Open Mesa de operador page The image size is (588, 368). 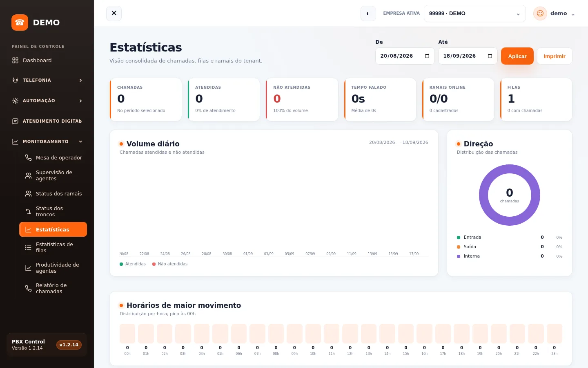click(53, 158)
